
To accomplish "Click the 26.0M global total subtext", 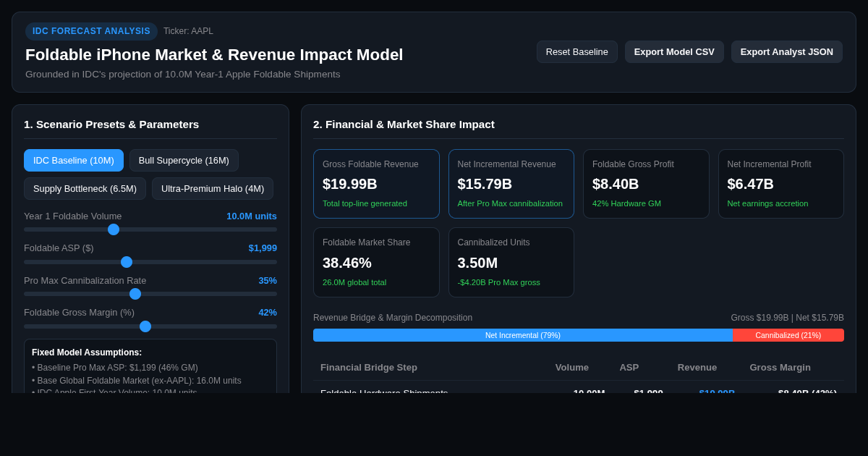I will (354, 282).
